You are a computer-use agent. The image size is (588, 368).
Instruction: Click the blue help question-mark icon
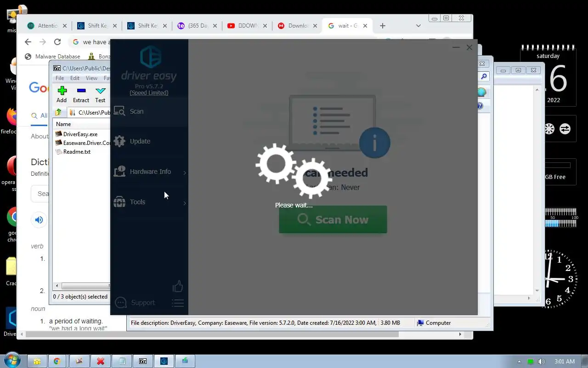pos(480,106)
